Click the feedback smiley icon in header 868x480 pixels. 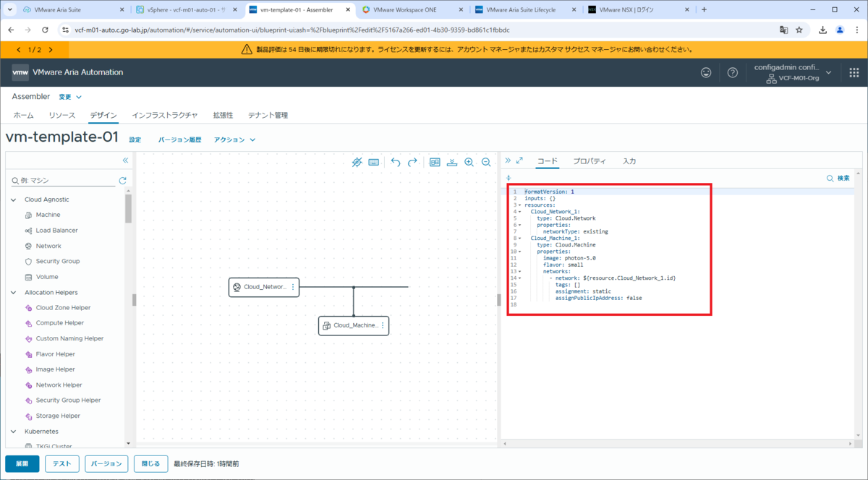click(707, 72)
